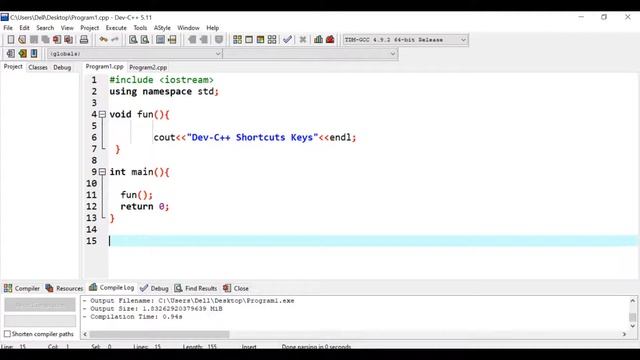The width and height of the screenshot is (640, 360).
Task: Open the Help menu
Action: pyautogui.click(x=212, y=28)
